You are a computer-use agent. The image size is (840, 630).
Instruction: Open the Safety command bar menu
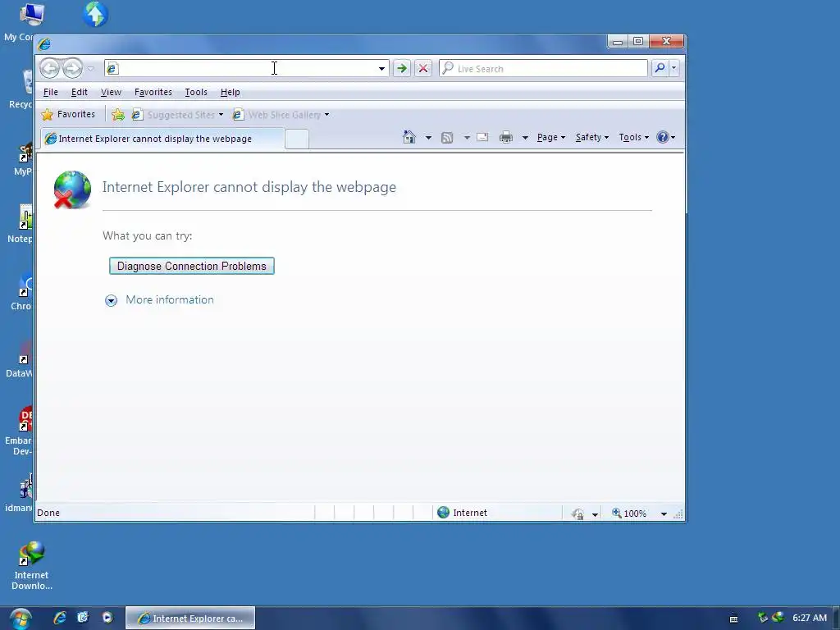592,137
